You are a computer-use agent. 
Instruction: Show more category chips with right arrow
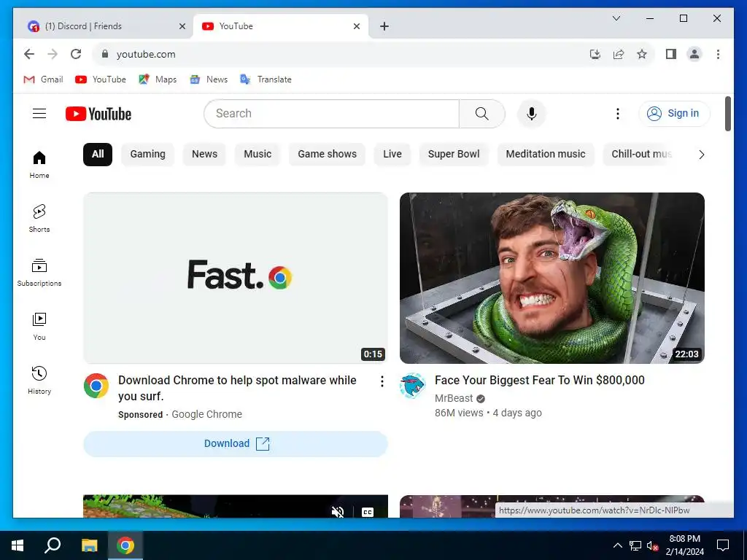point(701,155)
